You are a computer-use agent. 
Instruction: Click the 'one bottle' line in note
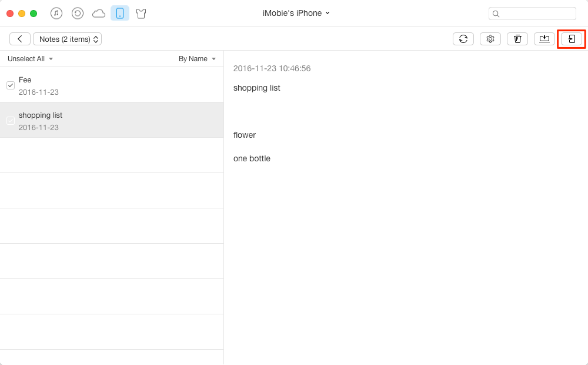[252, 159]
